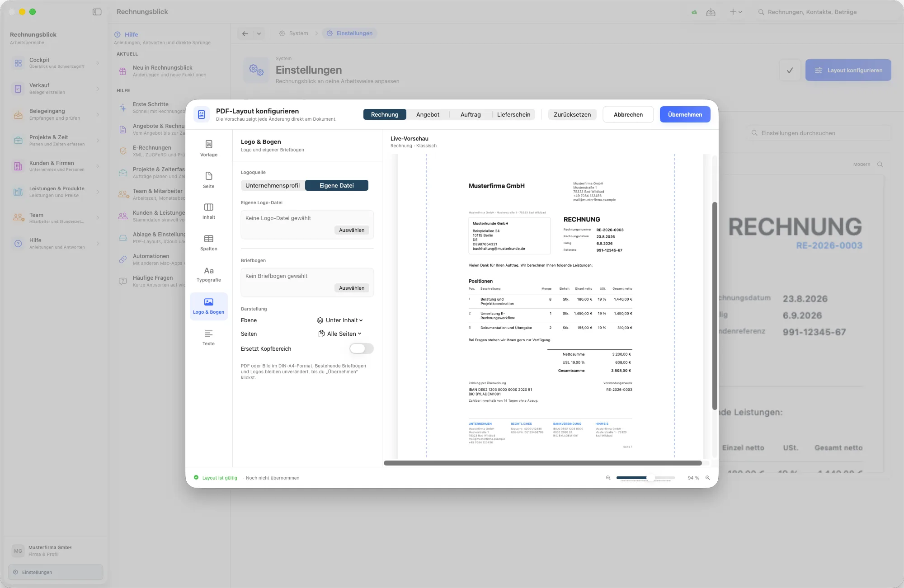This screenshot has height=588, width=904.
Task: Click the checkmark button beside Layout konfigurieren
Action: pos(790,70)
